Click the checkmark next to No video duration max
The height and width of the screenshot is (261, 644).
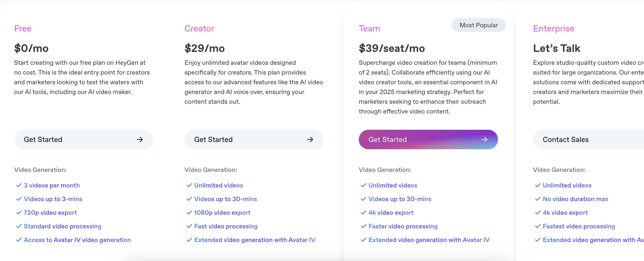coord(538,199)
